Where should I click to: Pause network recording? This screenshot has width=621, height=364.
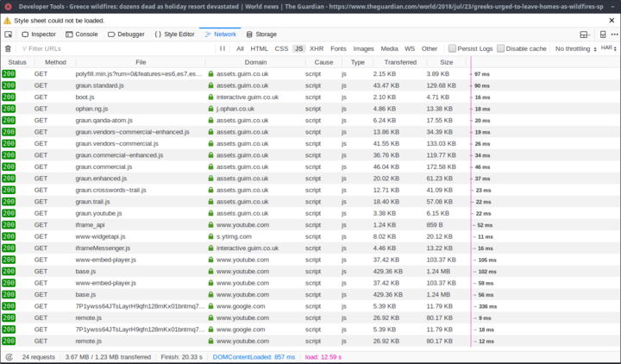(223, 49)
